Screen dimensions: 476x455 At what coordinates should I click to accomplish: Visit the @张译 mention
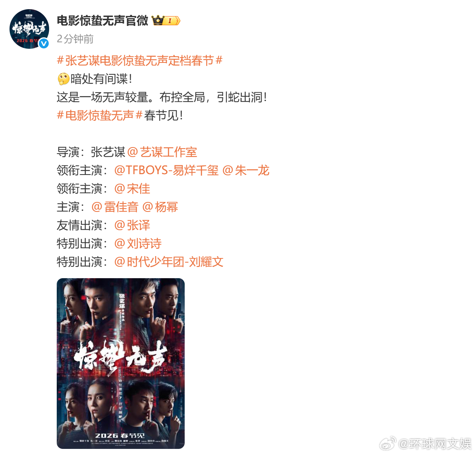tap(132, 225)
